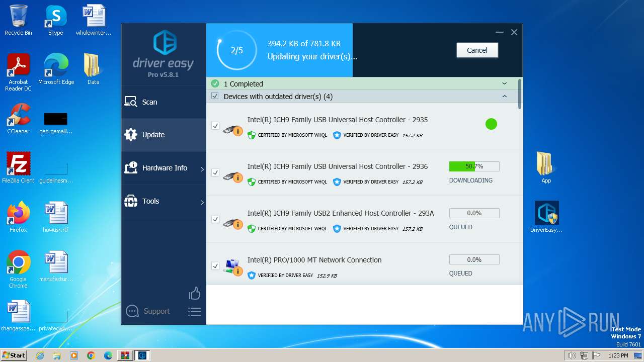Click the Driver Easy taskbar button
The height and width of the screenshot is (362, 644).
pyautogui.click(x=142, y=355)
